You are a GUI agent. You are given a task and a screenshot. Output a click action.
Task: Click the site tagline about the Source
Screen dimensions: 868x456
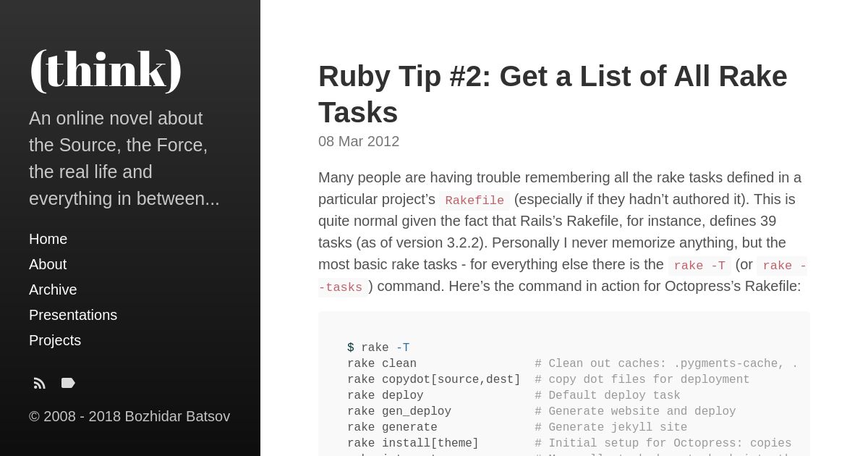point(124,159)
